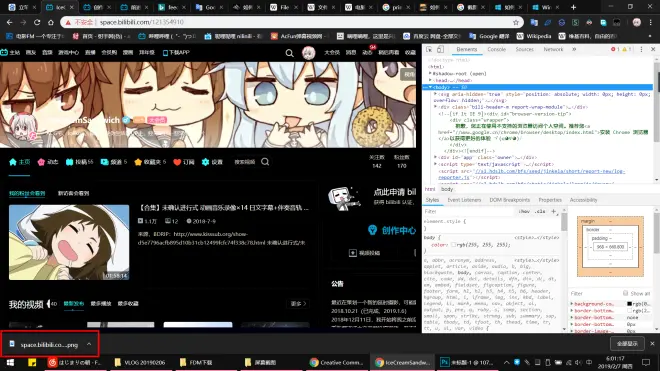Open the featured video title link

(x=223, y=208)
